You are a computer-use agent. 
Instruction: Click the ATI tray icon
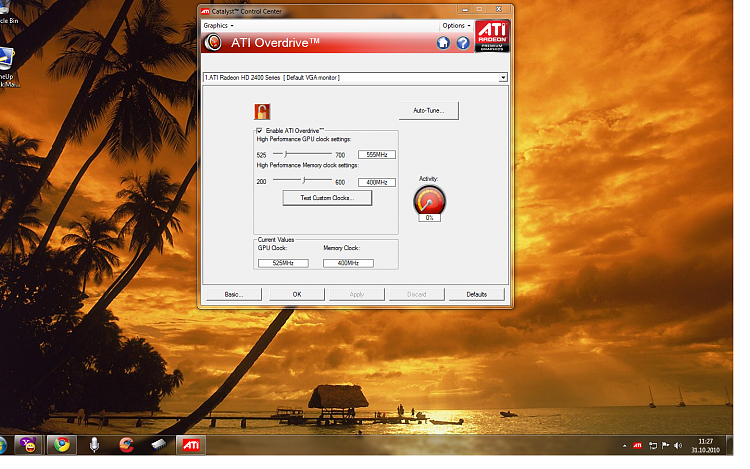[x=637, y=446]
